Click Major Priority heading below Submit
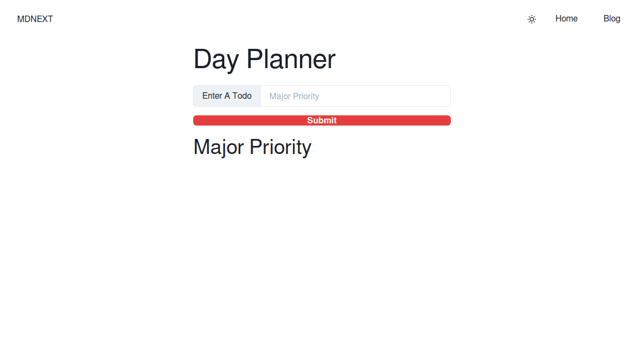 click(x=252, y=147)
